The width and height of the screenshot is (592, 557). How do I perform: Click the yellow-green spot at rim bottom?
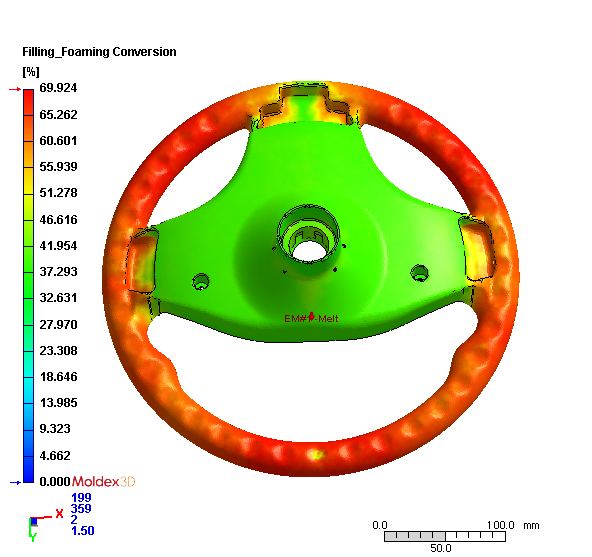click(x=316, y=455)
